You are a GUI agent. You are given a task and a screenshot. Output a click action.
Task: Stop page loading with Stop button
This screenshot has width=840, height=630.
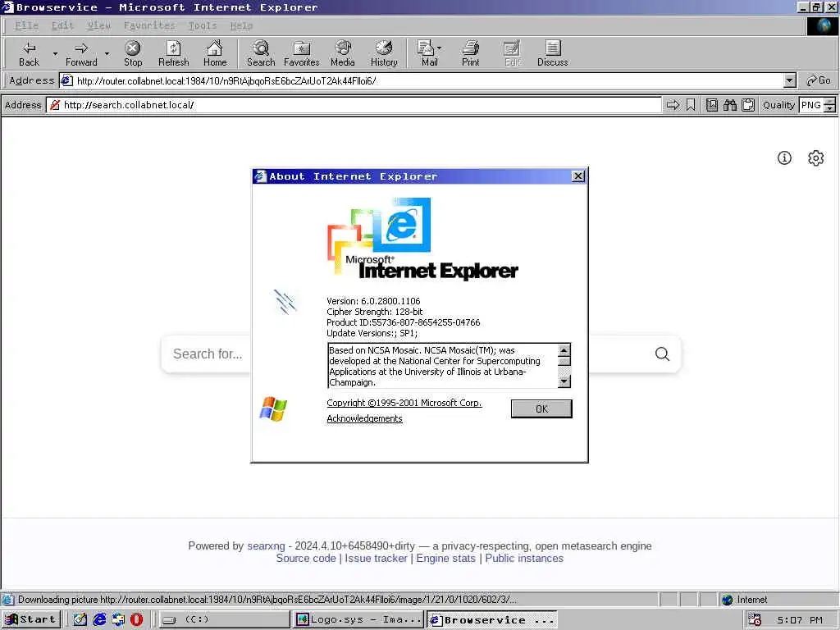click(x=133, y=53)
